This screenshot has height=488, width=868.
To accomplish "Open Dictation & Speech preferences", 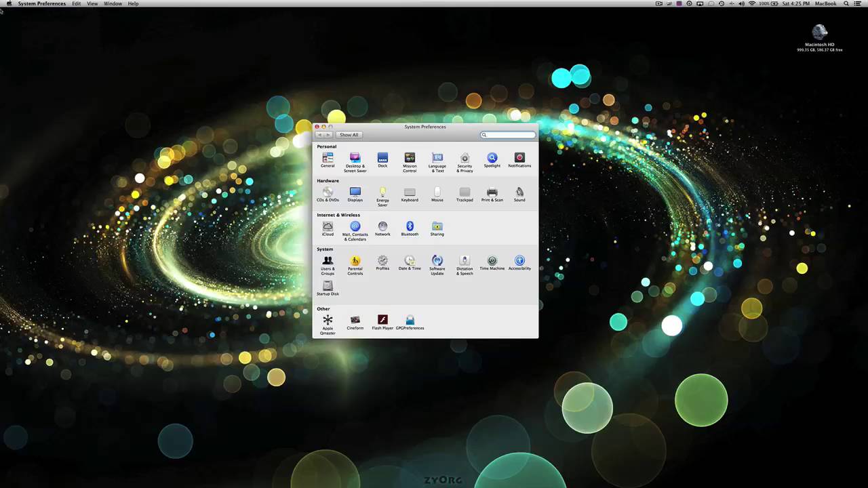I will click(x=465, y=265).
